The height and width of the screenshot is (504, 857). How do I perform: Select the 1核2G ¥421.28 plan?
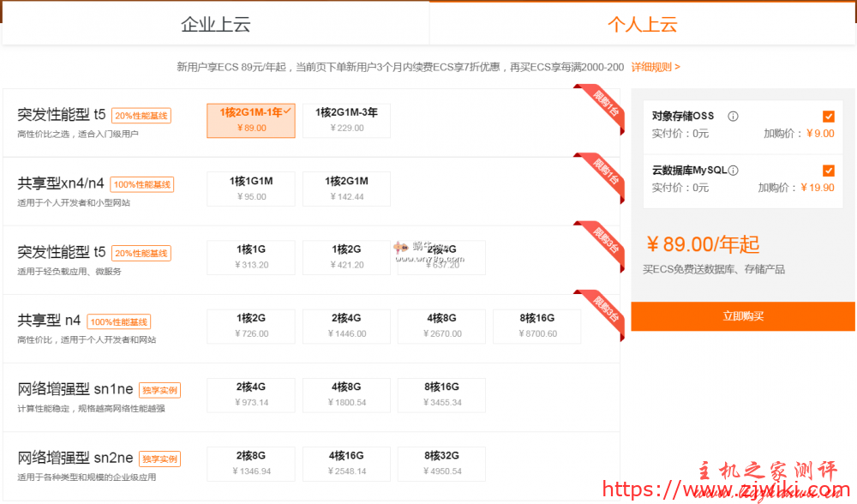coord(345,257)
